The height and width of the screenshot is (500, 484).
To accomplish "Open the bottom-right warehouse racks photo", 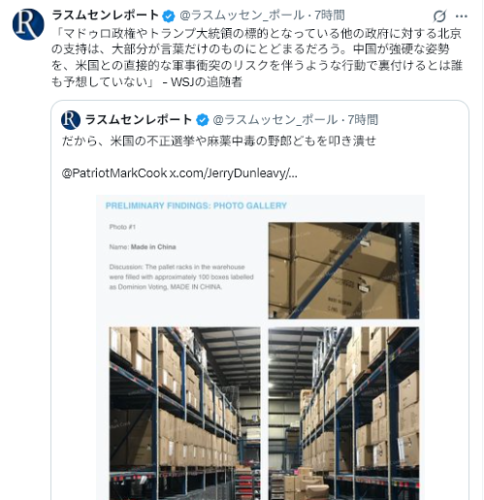I will coord(344,413).
